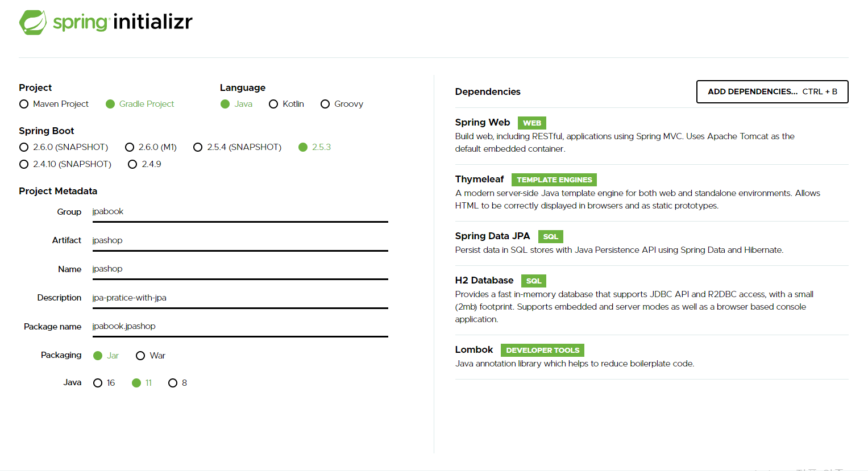Click the H2 Database dependency title
Screen dimensions: 868x471
[x=484, y=281]
